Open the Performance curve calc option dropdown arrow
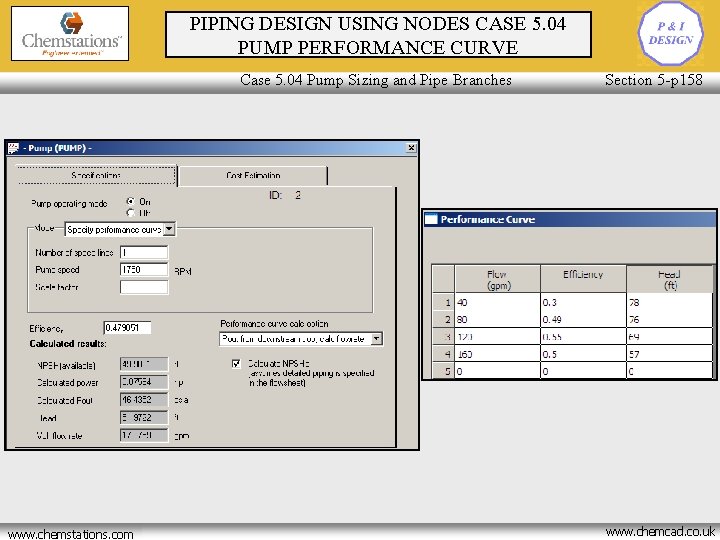Image resolution: width=720 pixels, height=540 pixels. (377, 339)
